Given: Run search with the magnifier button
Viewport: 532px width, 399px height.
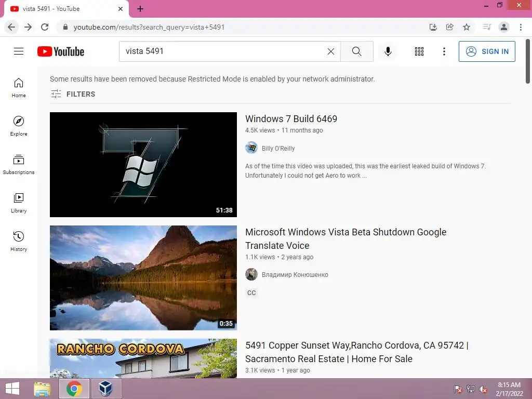Looking at the screenshot, I should (356, 51).
